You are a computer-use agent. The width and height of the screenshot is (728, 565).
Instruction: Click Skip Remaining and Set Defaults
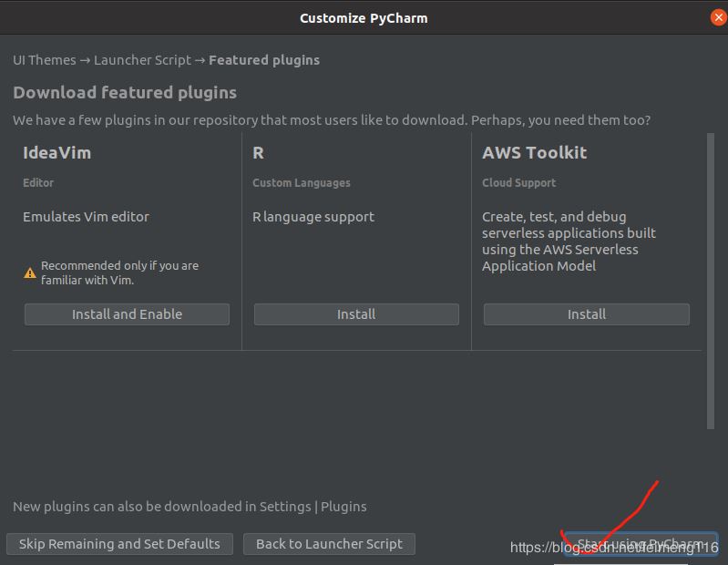coord(119,544)
